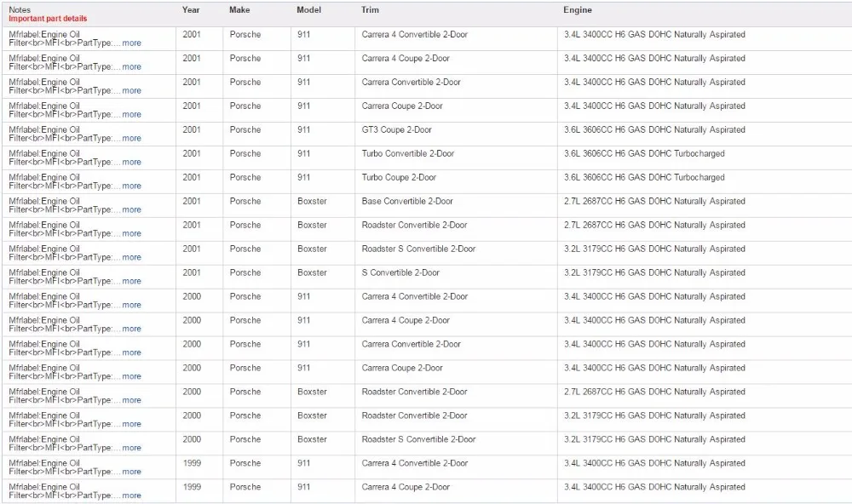Open 'more' link for 2001 Carrera 4 Convertible
The width and height of the screenshot is (852, 504).
click(131, 43)
